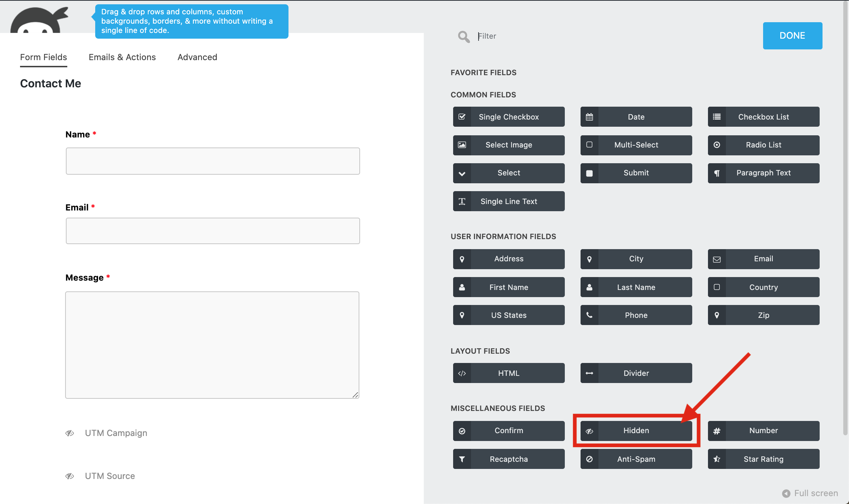Screen dimensions: 849x504
Task: Click the Star Rating field star icon
Action: (x=717, y=459)
